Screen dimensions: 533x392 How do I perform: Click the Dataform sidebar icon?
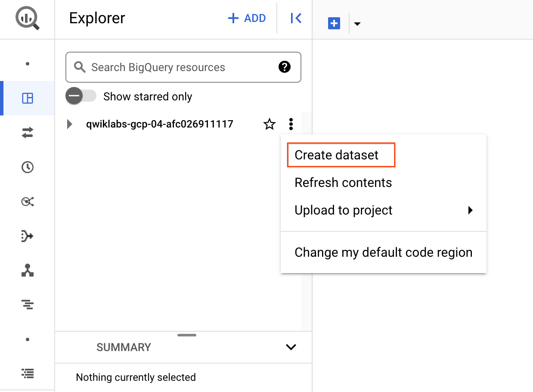pyautogui.click(x=27, y=236)
